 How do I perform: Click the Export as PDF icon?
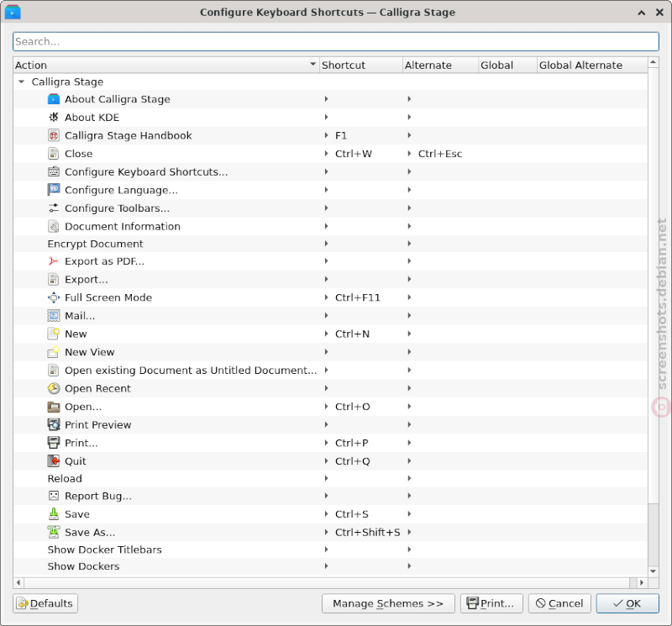pyautogui.click(x=53, y=261)
